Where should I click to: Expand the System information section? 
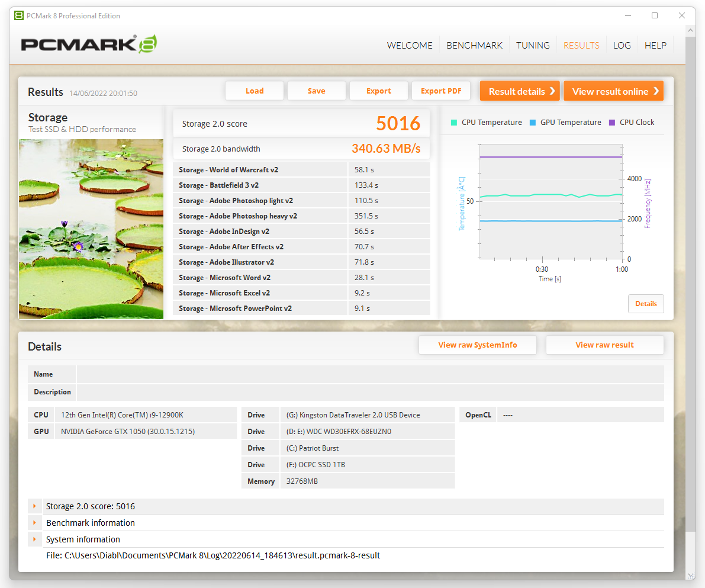click(34, 539)
